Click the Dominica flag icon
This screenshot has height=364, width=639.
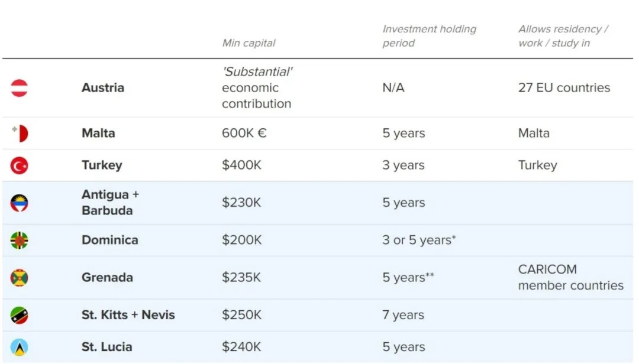tap(19, 240)
